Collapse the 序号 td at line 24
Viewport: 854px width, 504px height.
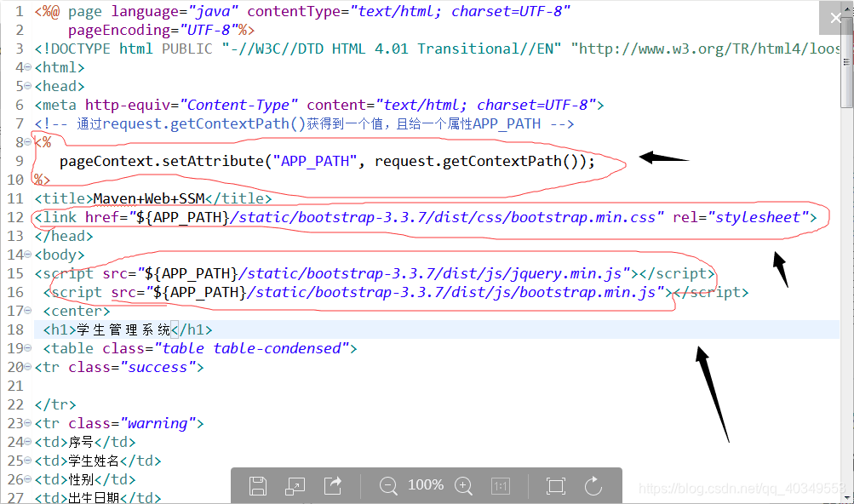(28, 442)
